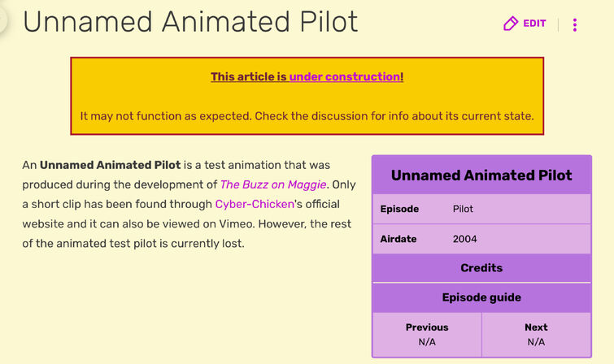The image size is (614, 364).
Task: Follow The Buzz on Maggie link
Action: 273,184
